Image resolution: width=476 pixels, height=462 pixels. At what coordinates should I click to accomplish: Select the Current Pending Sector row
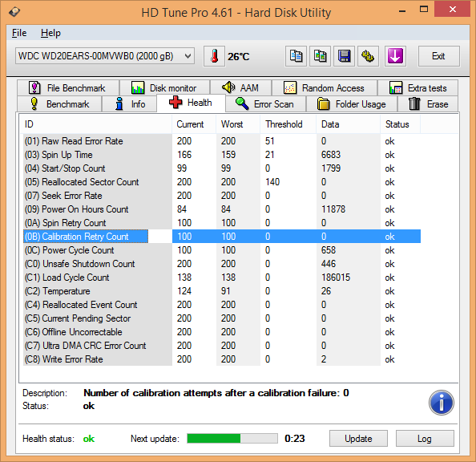[222, 318]
